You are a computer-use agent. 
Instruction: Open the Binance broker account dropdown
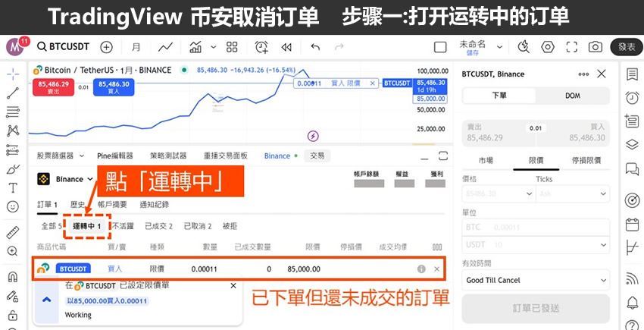[x=64, y=180]
